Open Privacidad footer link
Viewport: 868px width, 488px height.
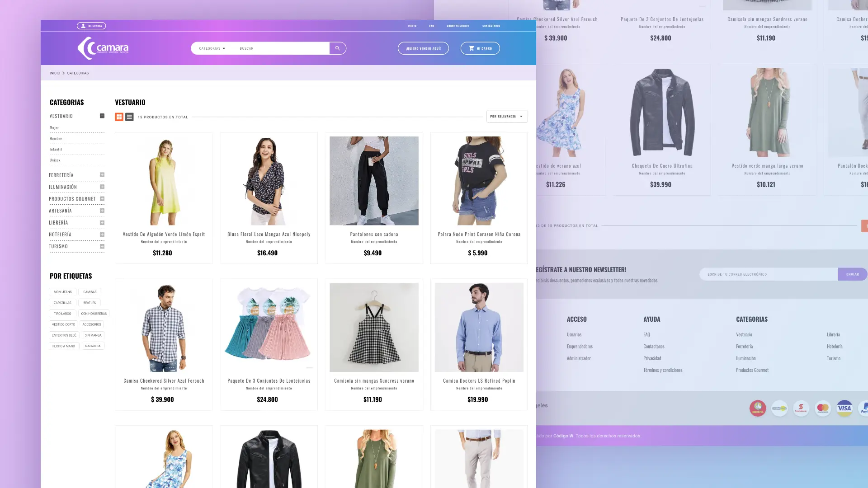click(652, 358)
